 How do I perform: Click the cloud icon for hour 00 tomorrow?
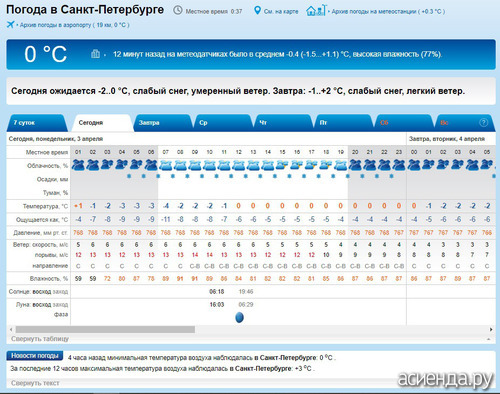[x=414, y=165]
